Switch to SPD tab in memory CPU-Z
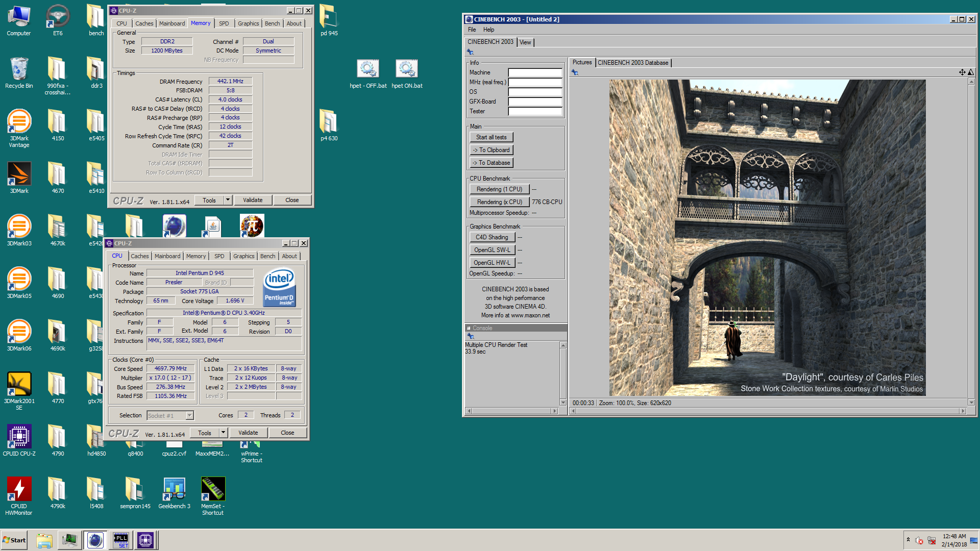The width and height of the screenshot is (980, 551). point(224,23)
